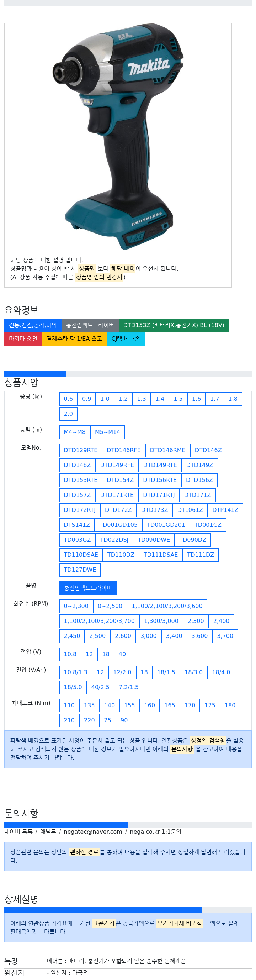Select RPM option 0~2,500
Image resolution: width=256 pixels, height=980 pixels.
click(x=110, y=606)
